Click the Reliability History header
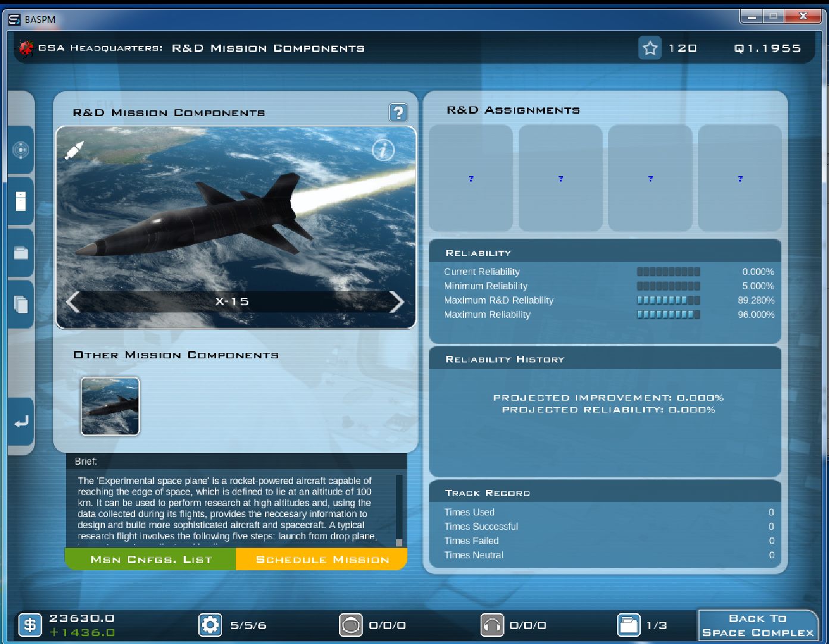829x644 pixels. (605, 359)
